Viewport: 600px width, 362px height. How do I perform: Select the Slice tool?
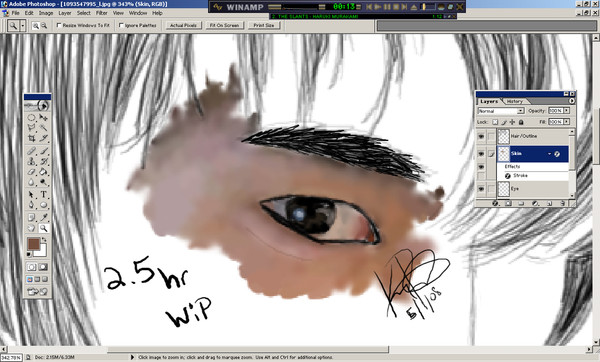[x=44, y=138]
